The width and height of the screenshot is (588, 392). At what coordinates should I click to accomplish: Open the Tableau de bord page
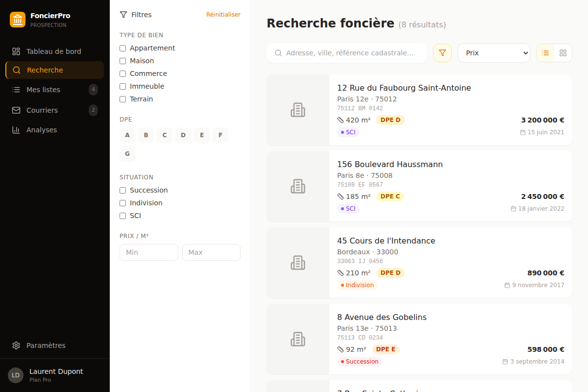coord(54,51)
